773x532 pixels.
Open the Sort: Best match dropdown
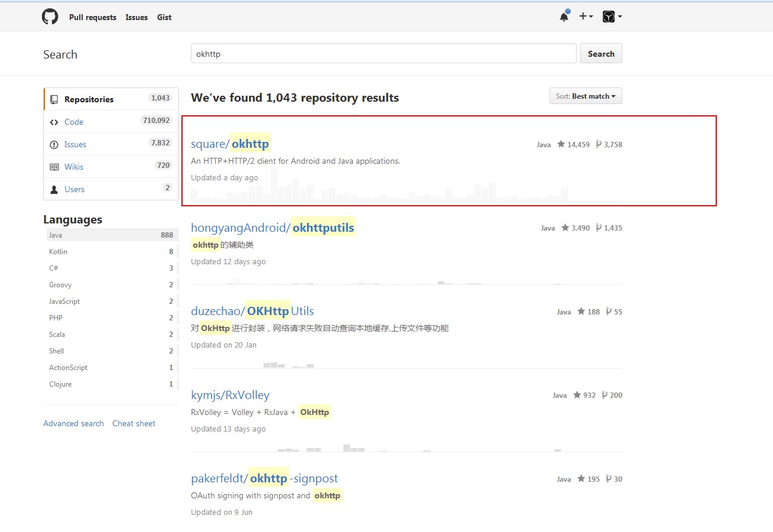tap(586, 96)
